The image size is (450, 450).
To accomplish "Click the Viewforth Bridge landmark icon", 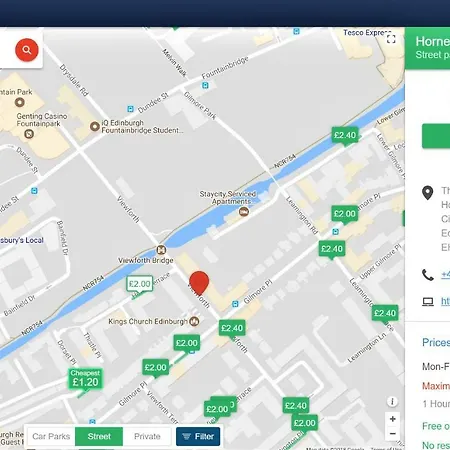I will [161, 250].
